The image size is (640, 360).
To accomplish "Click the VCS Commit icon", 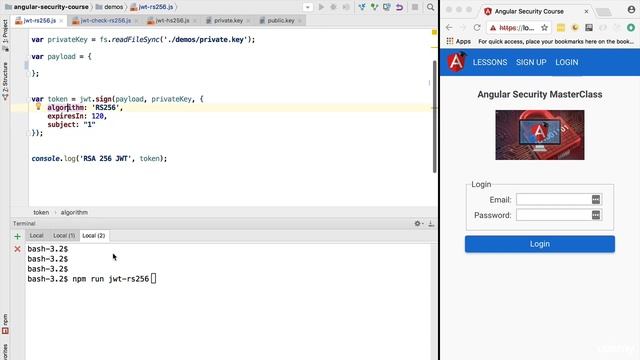I will pos(374,7).
